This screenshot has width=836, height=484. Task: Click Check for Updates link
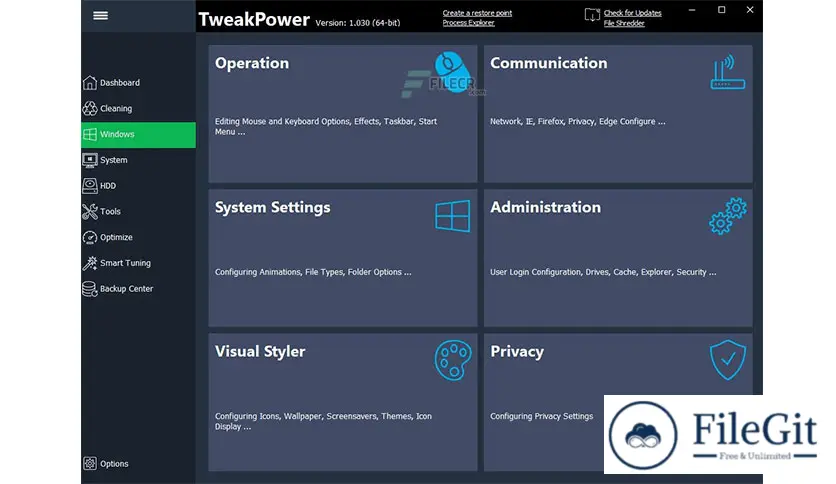[632, 13]
